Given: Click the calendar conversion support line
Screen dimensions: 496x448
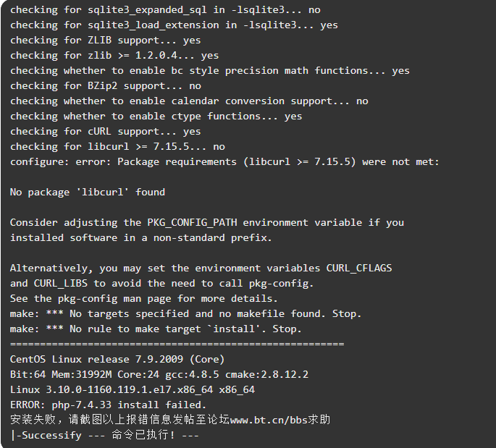Looking at the screenshot, I should 189,101.
